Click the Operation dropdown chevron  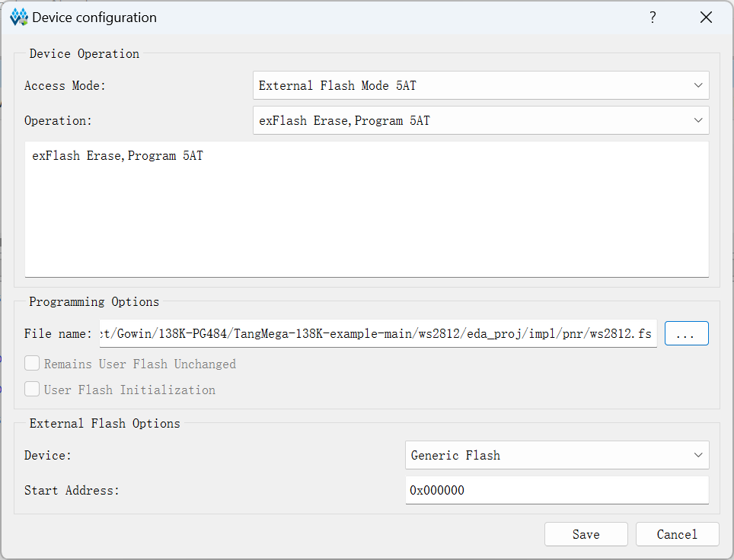(x=698, y=120)
